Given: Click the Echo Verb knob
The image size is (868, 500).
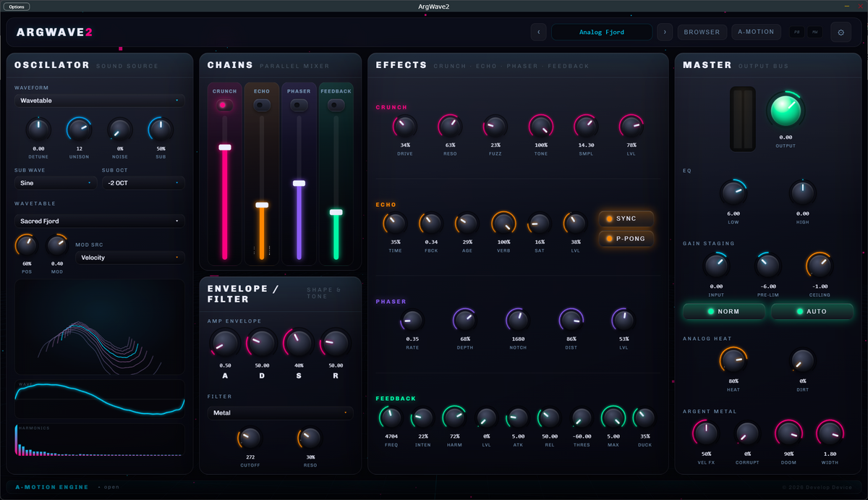Looking at the screenshot, I should tap(503, 223).
